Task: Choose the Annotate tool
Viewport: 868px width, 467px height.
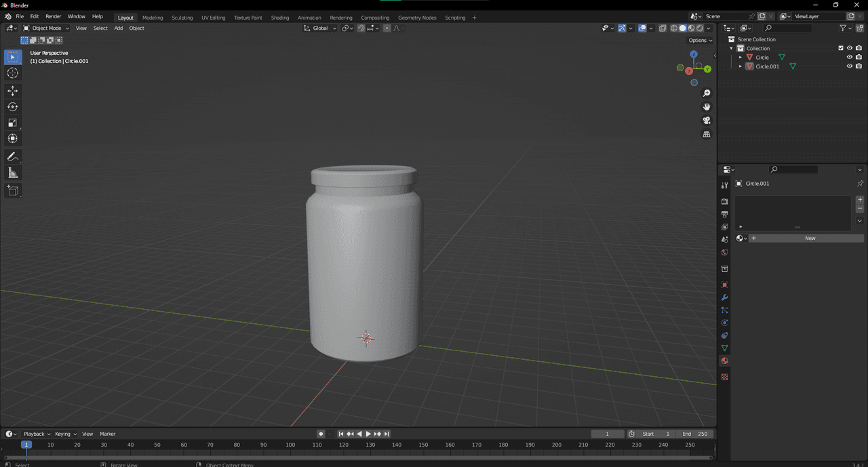Action: (13, 157)
